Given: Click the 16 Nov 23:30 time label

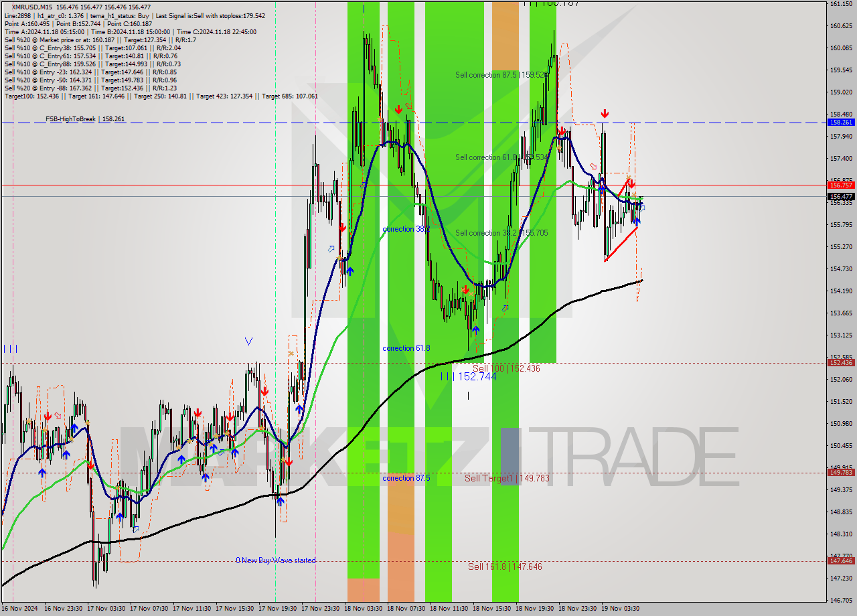Looking at the screenshot, I should [64, 609].
